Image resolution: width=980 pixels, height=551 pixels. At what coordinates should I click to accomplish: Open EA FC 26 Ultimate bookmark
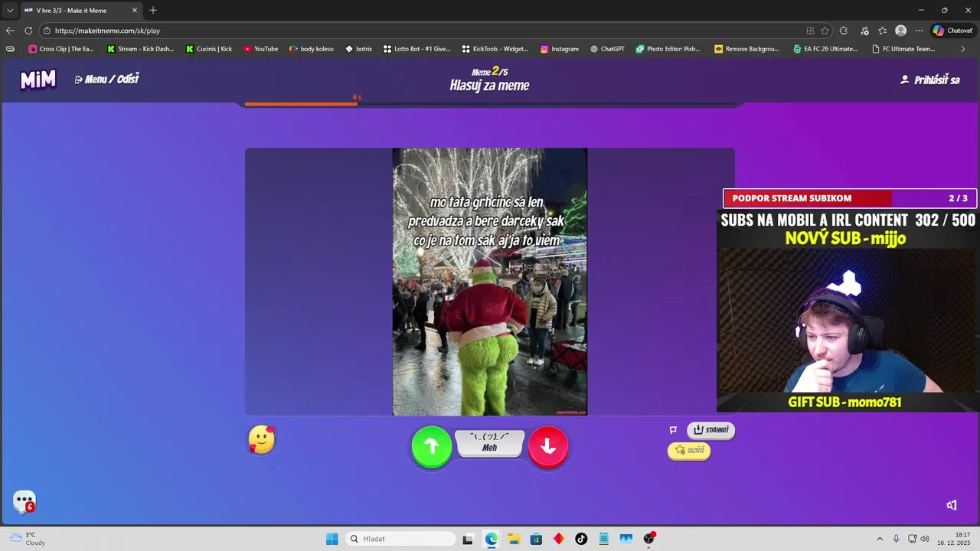click(x=825, y=49)
